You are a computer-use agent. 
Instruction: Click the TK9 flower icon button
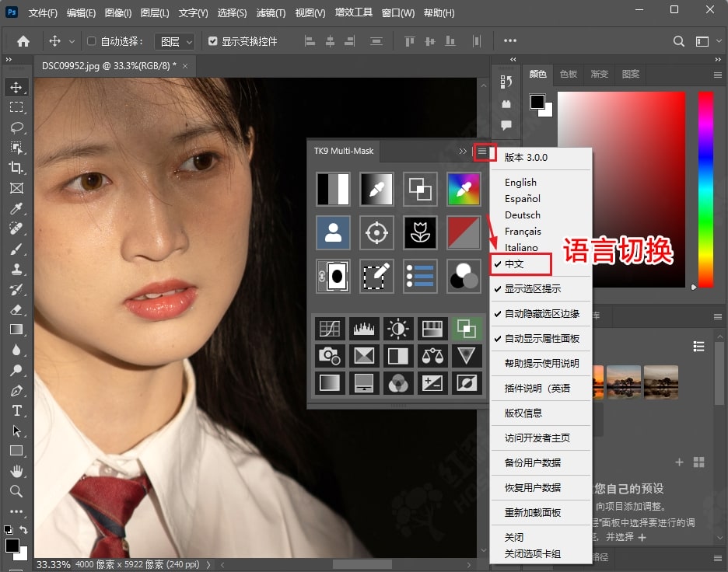420,232
